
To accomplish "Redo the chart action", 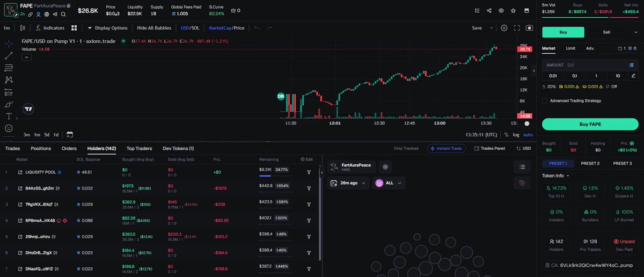I will 269,28.
